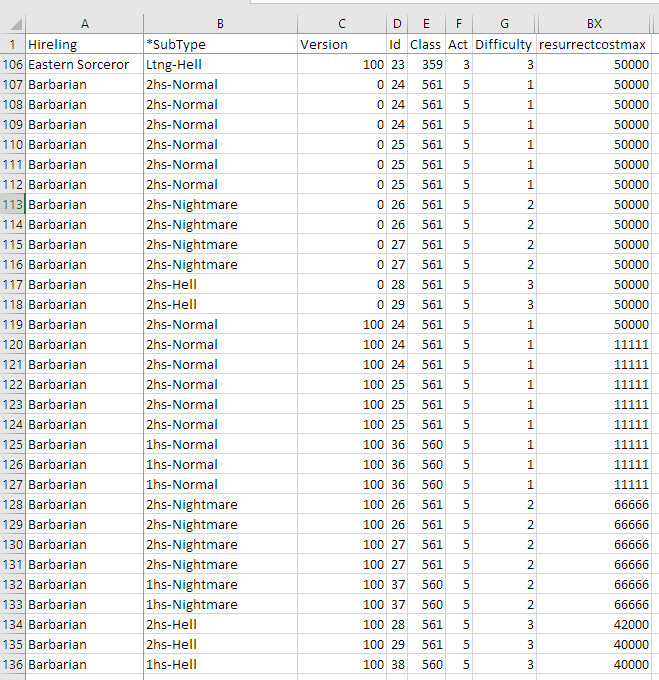This screenshot has height=680, width=659.
Task: Select column B header
Action: (x=220, y=24)
